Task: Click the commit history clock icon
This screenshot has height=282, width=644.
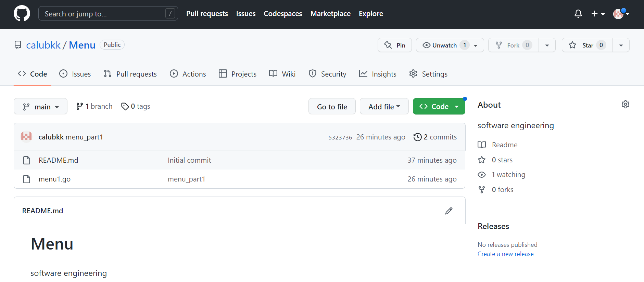Action: point(417,137)
